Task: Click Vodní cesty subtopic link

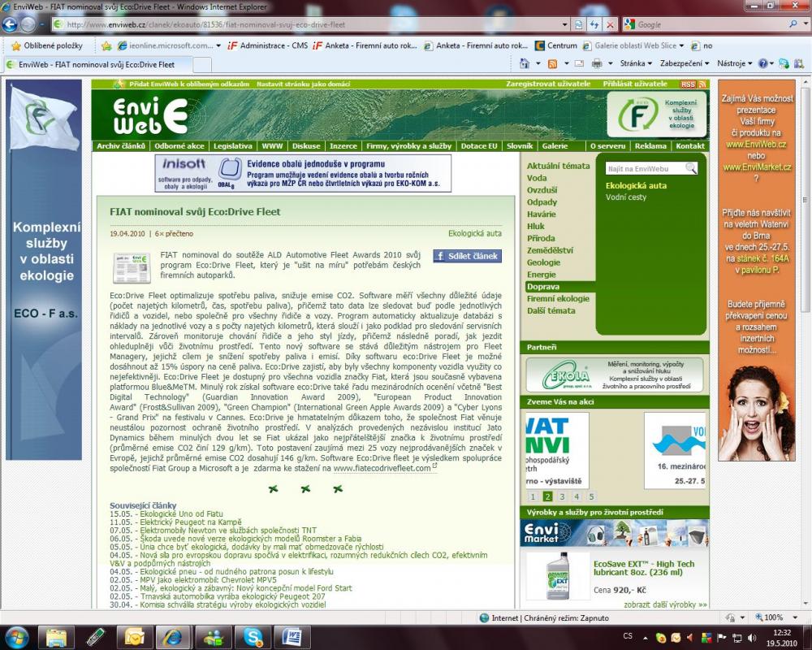Action: (x=625, y=197)
